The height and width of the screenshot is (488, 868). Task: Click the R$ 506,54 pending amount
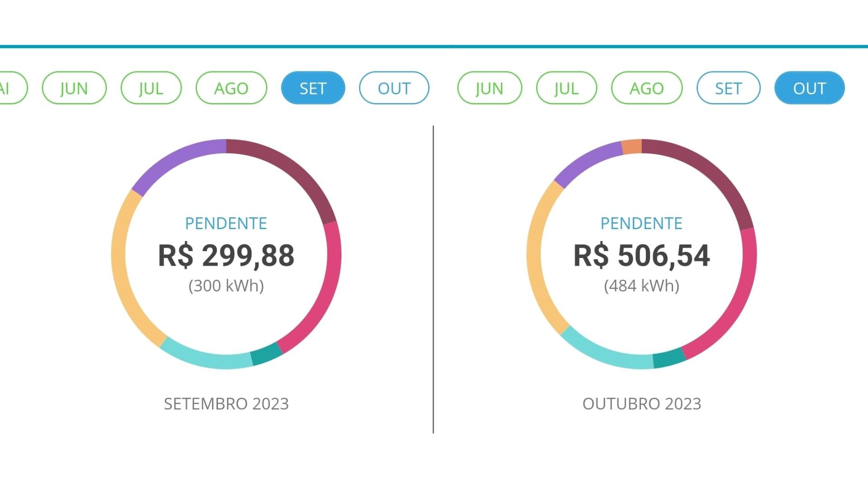coord(642,255)
